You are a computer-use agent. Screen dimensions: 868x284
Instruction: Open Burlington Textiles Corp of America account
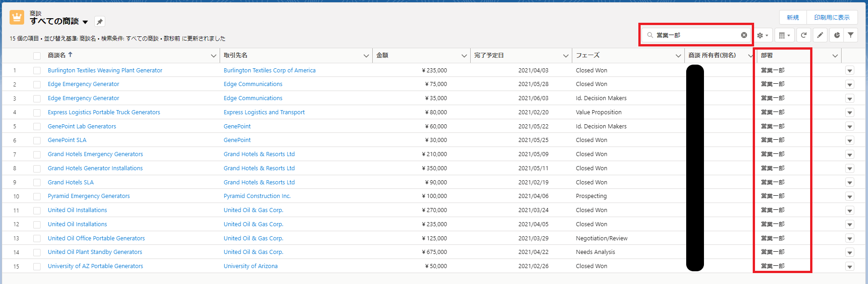pos(269,70)
